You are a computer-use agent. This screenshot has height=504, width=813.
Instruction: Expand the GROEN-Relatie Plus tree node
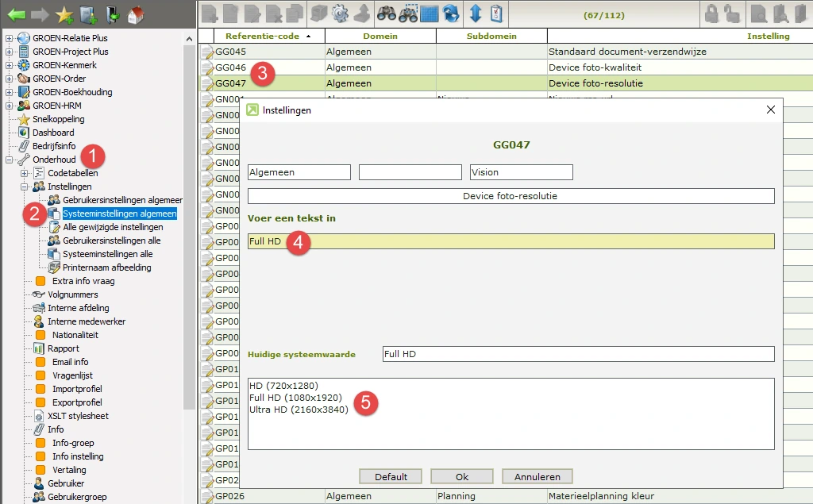point(10,38)
